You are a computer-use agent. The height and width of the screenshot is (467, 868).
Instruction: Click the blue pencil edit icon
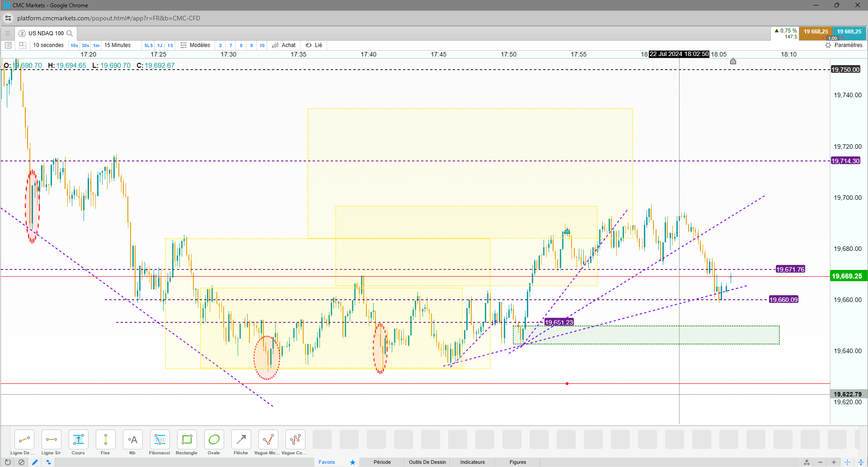(35, 462)
